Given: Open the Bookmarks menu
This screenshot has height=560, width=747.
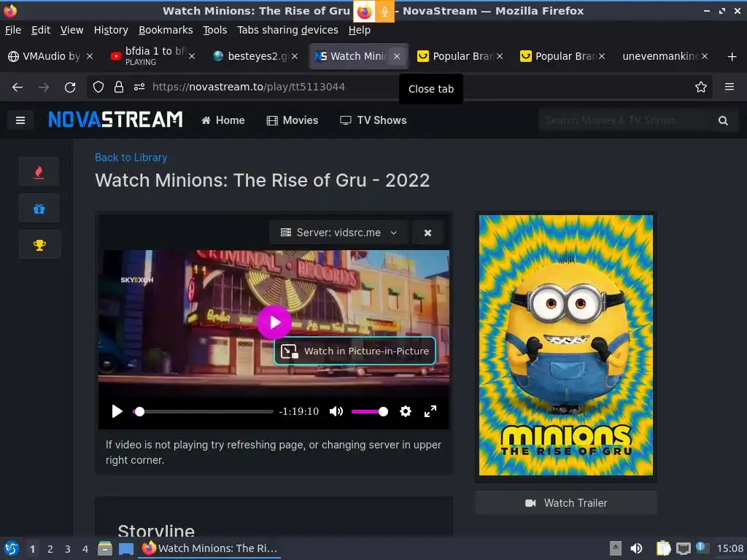Looking at the screenshot, I should 166,30.
